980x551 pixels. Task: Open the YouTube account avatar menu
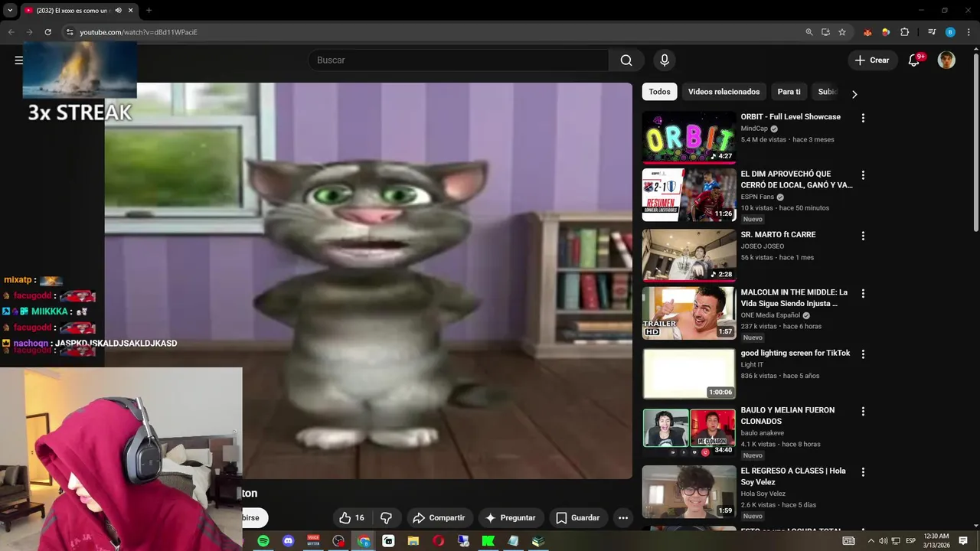click(946, 60)
